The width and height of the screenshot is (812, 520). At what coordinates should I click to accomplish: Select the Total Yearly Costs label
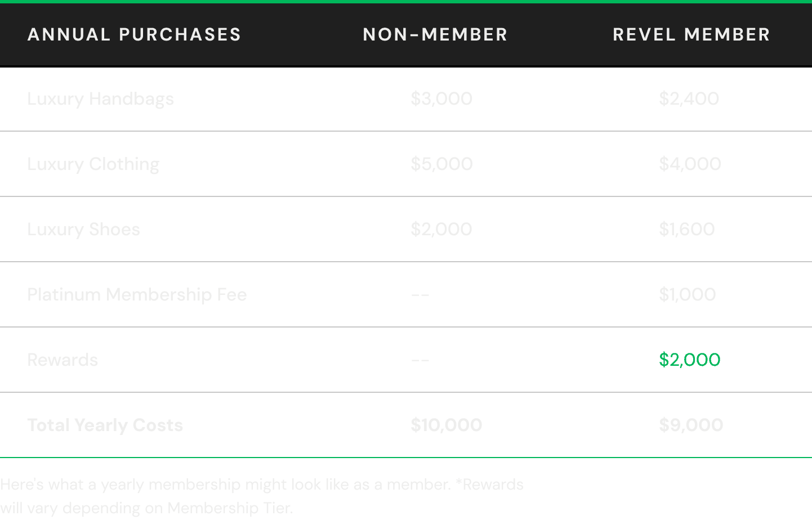105,425
